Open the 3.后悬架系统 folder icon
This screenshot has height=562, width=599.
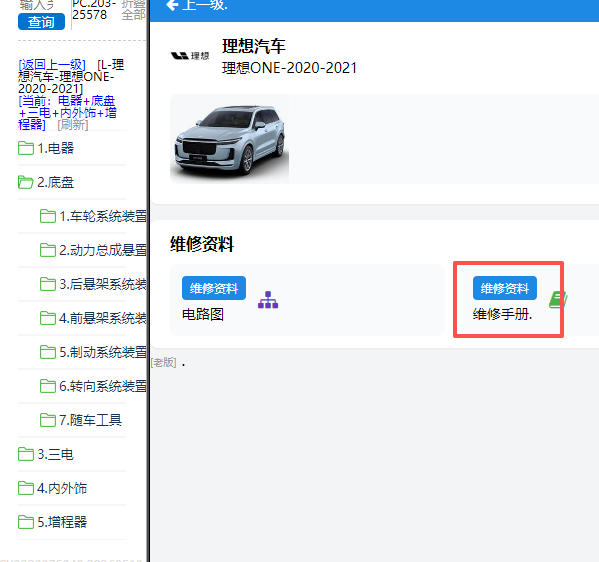(x=48, y=284)
